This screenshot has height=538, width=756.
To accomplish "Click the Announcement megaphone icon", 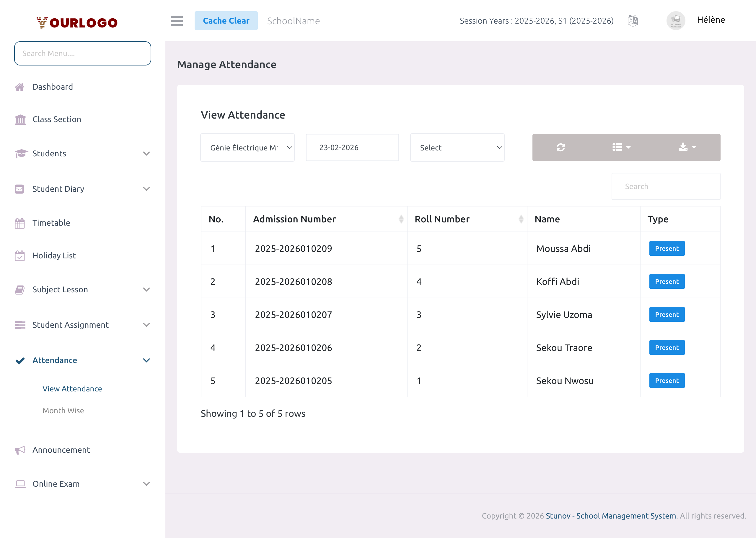I will click(19, 450).
